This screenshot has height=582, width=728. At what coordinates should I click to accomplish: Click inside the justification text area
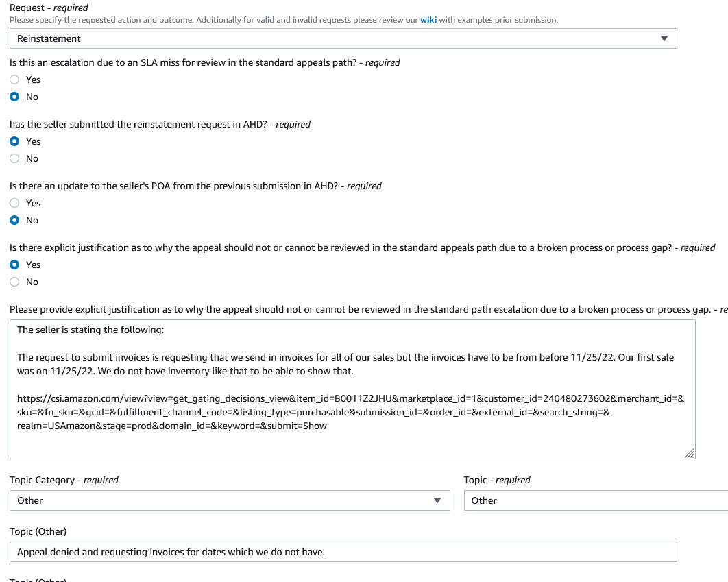point(352,389)
